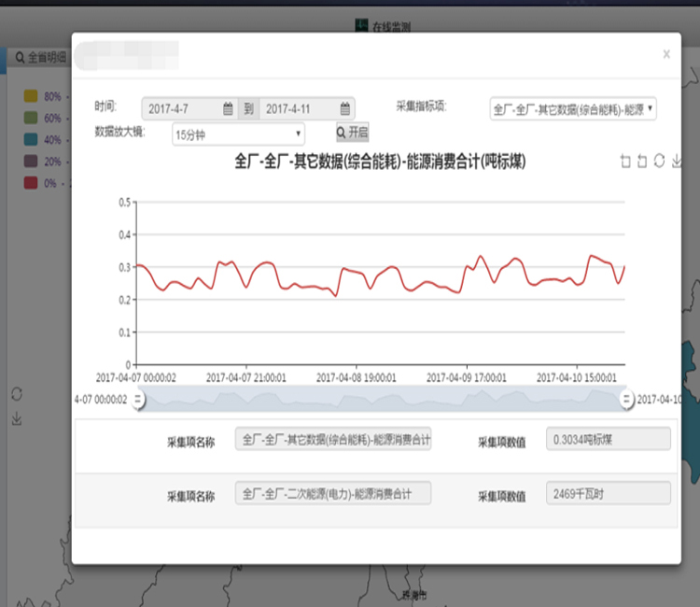Click the 在线监测 header icon

tap(361, 25)
